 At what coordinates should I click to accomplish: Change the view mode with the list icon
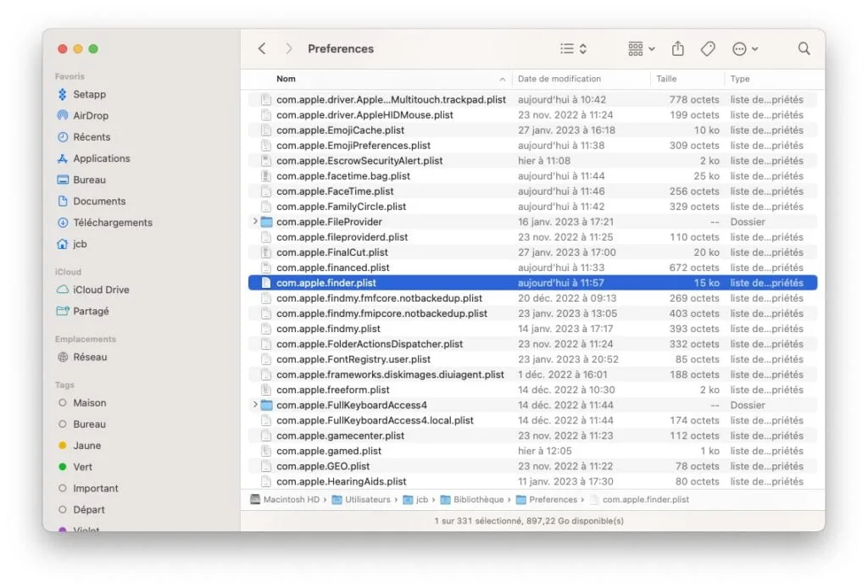(568, 48)
